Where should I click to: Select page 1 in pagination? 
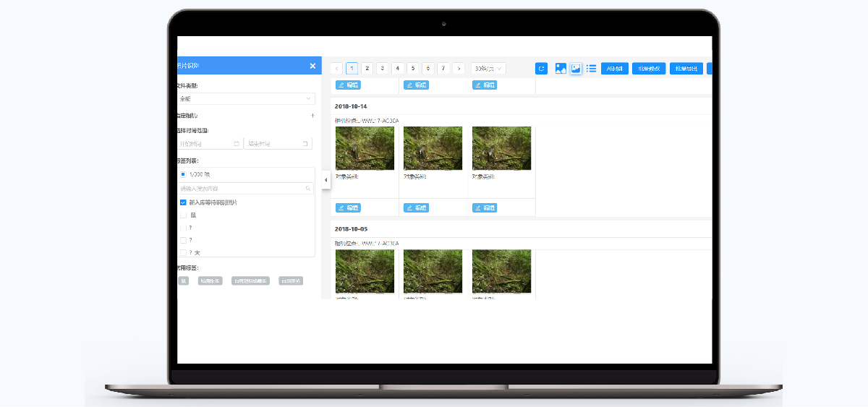tap(352, 69)
